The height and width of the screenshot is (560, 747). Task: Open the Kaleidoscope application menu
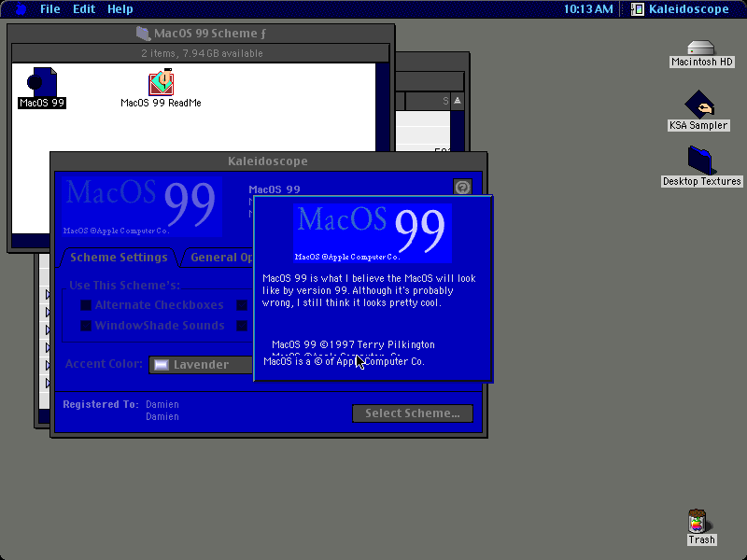coord(681,9)
